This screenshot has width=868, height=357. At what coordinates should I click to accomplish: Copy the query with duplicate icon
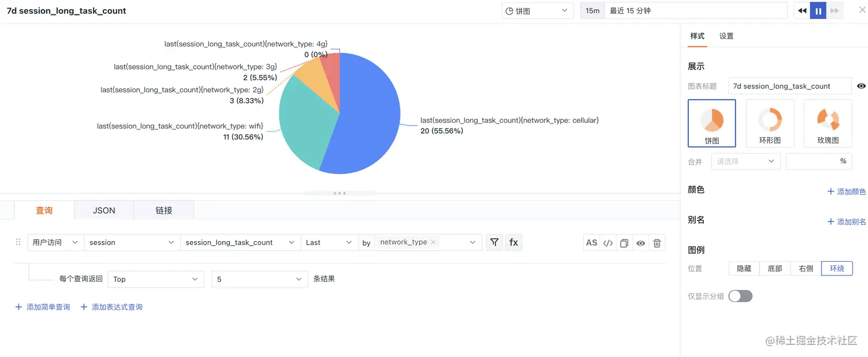click(x=624, y=243)
